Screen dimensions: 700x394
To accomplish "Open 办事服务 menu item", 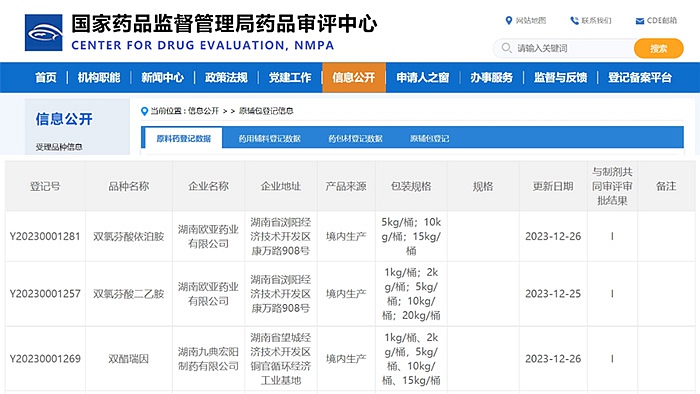I will coord(492,78).
